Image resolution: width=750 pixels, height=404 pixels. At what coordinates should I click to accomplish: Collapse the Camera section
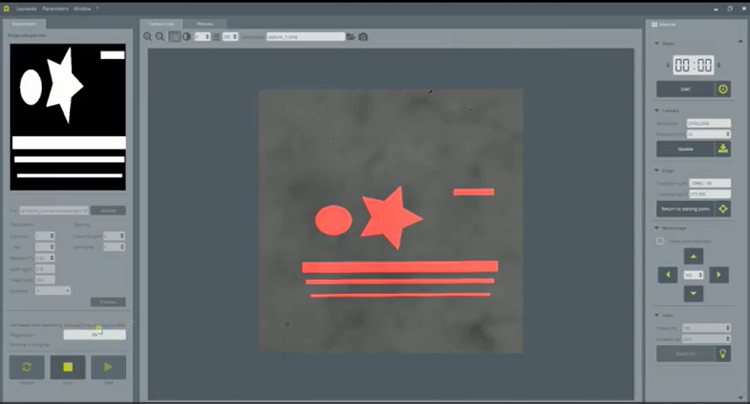pyautogui.click(x=657, y=111)
